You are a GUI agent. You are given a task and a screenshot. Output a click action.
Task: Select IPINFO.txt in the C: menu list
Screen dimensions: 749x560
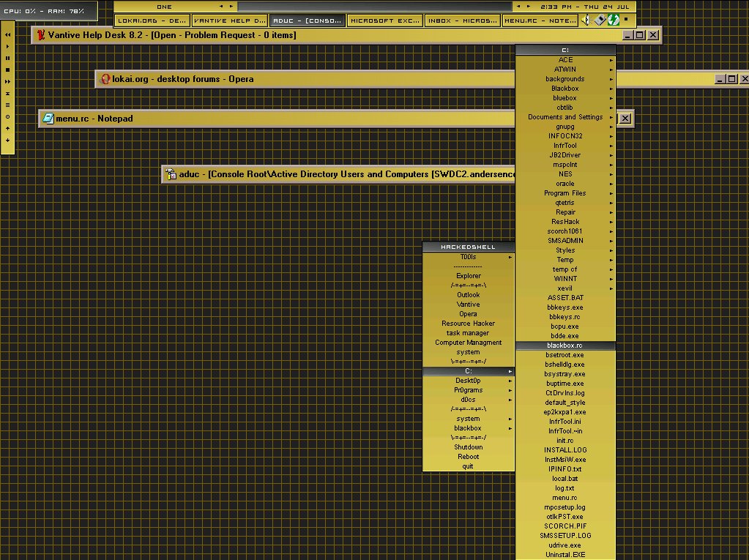coord(565,469)
